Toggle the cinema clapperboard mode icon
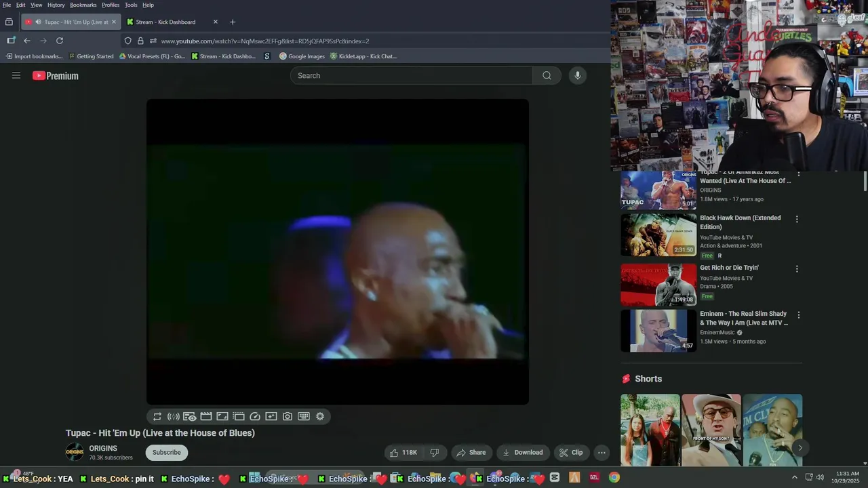The image size is (868, 488). (x=206, y=417)
